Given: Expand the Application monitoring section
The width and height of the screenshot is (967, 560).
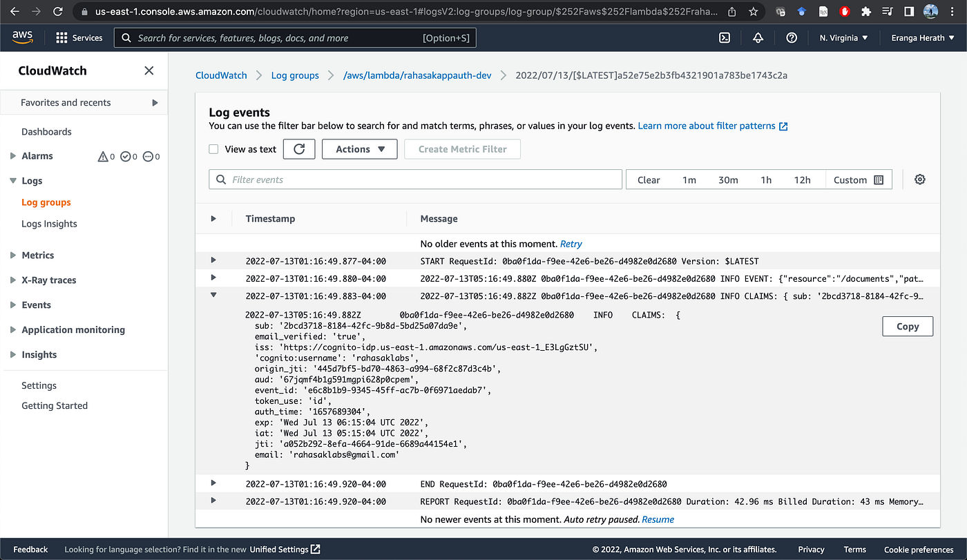Looking at the screenshot, I should click(13, 329).
